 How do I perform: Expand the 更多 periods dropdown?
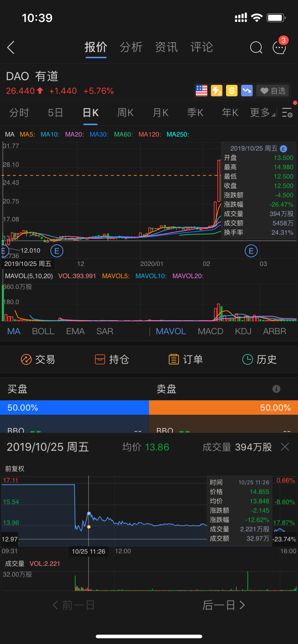[x=263, y=113]
